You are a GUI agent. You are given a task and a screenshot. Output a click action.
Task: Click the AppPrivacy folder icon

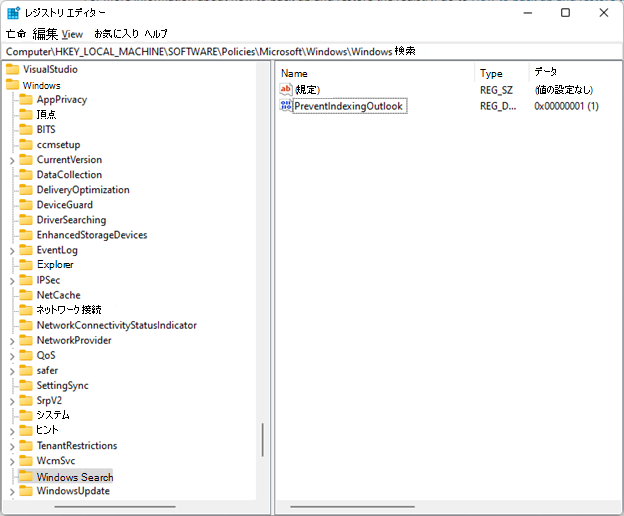click(26, 99)
